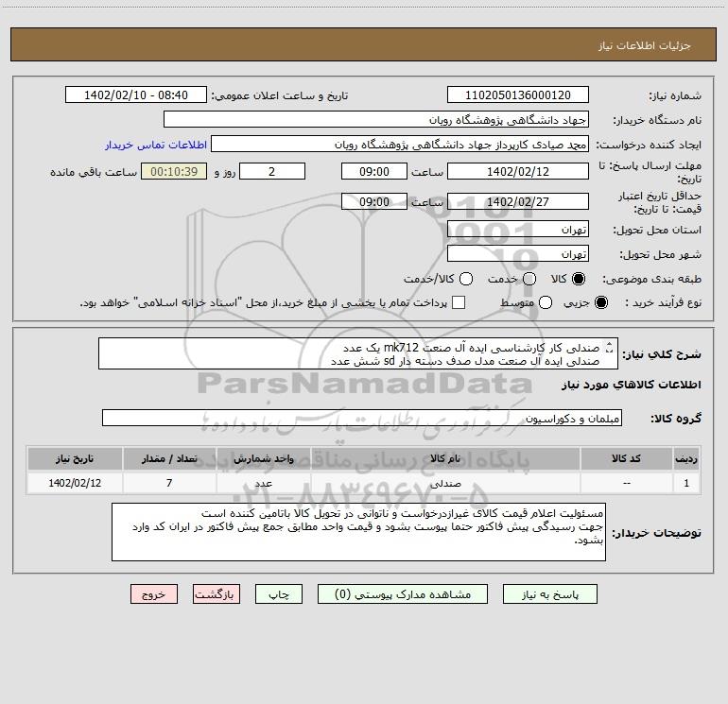The image size is (728, 704).
Task: Click the توضیحات خریدار notes text area
Action: [359, 532]
